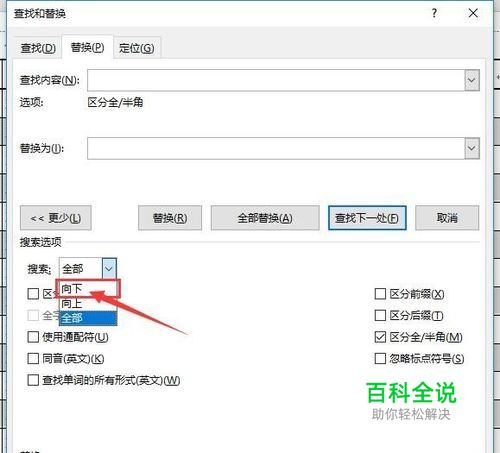Expand the 查找内容 history dropdown arrow
This screenshot has width=500, height=453.
coord(472,80)
